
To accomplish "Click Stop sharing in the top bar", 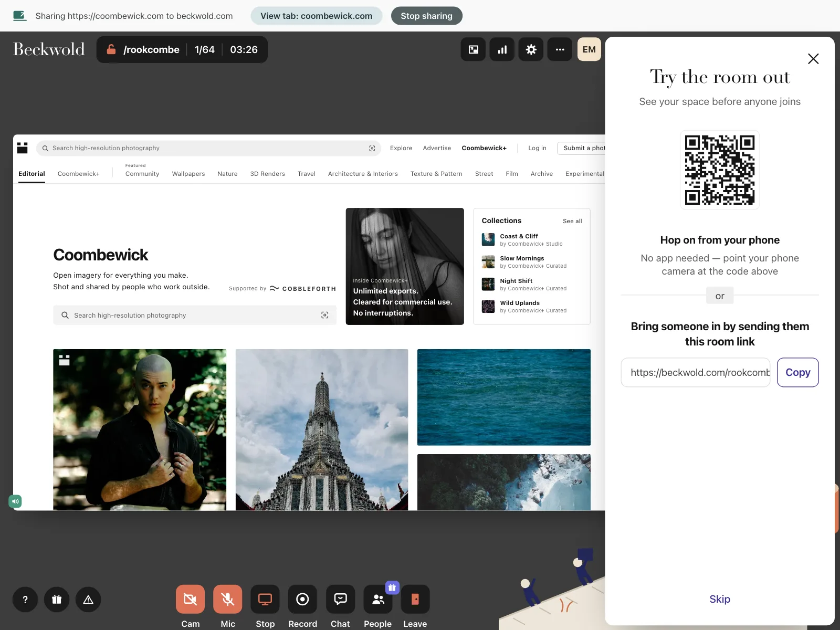I will click(x=427, y=16).
